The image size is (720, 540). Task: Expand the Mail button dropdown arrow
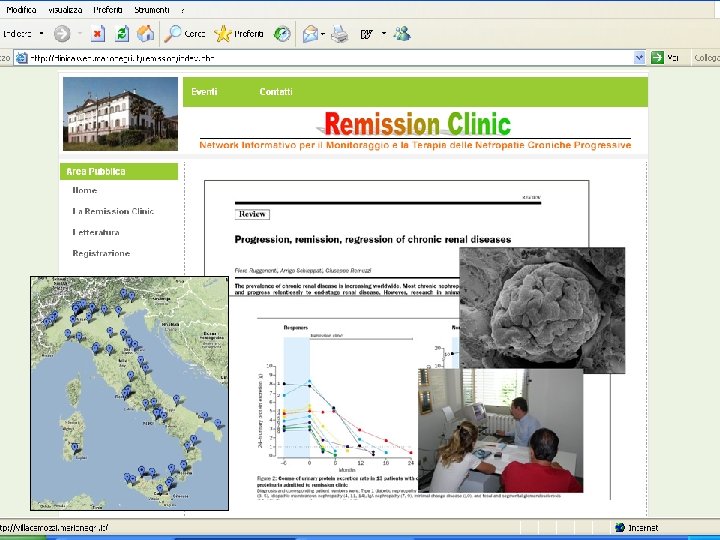(x=323, y=34)
